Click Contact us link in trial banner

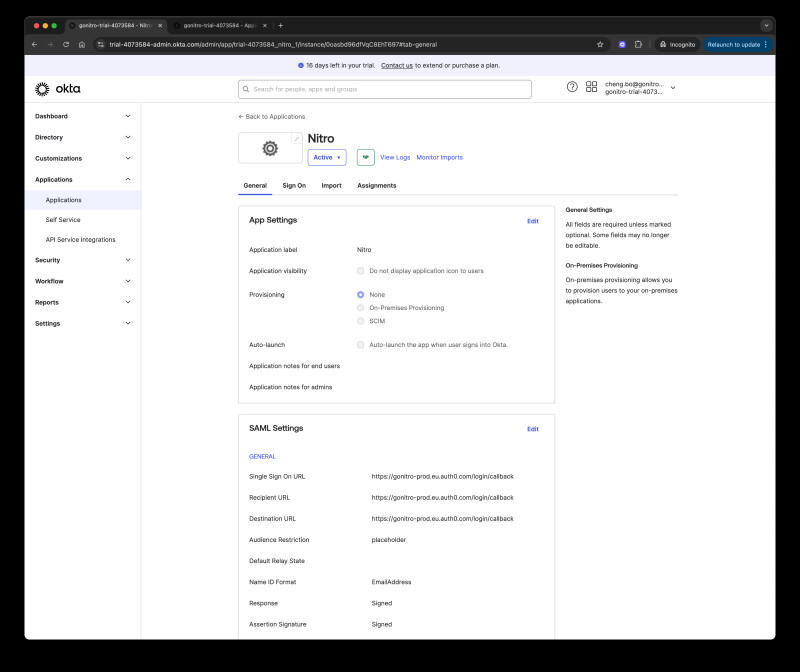coord(396,65)
